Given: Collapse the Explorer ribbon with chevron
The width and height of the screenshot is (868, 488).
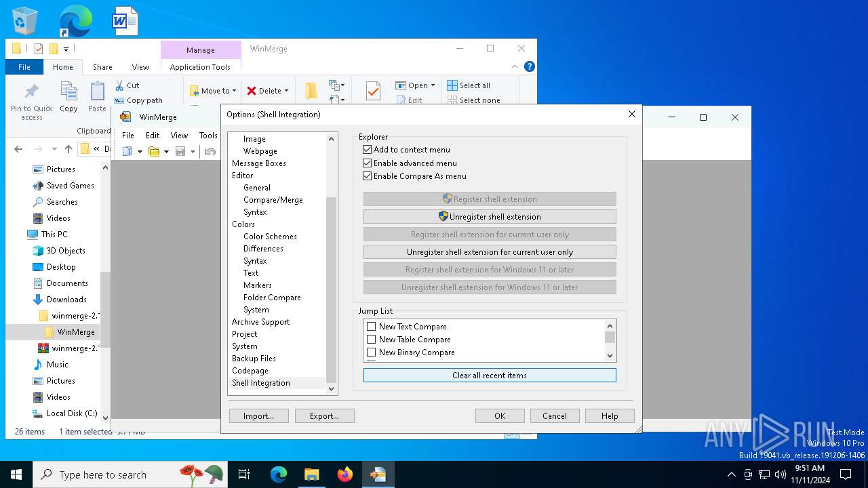Looking at the screenshot, I should (515, 66).
